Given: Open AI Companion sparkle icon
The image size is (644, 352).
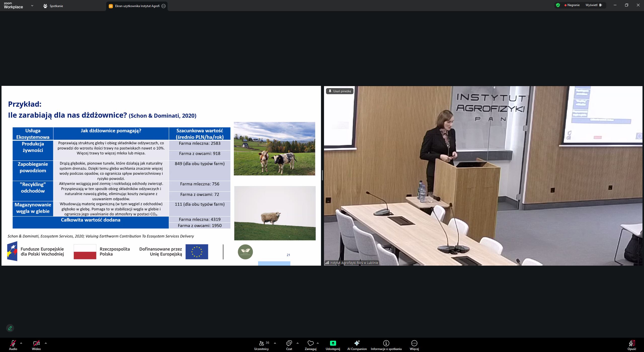Looking at the screenshot, I should coord(357,343).
